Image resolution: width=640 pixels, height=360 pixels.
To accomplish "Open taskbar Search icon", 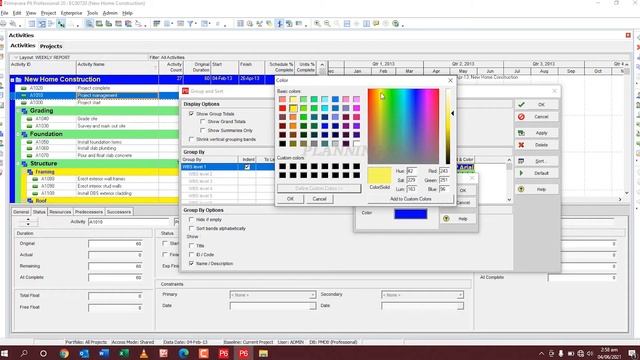I will click(x=24, y=353).
